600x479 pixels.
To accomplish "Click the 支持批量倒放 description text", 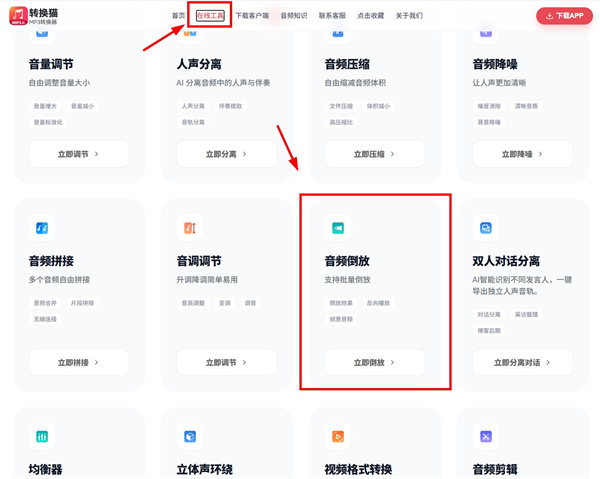I will 347,280.
